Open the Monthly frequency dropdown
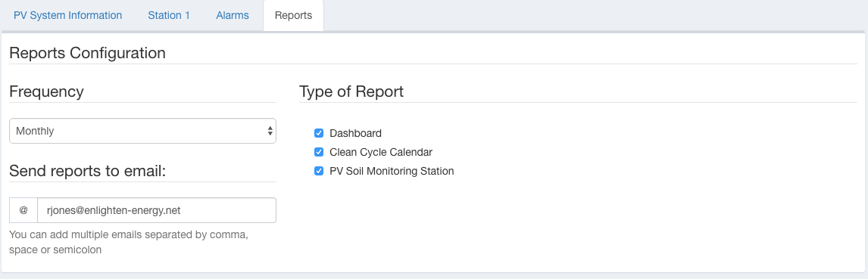The image size is (868, 279). 143,131
